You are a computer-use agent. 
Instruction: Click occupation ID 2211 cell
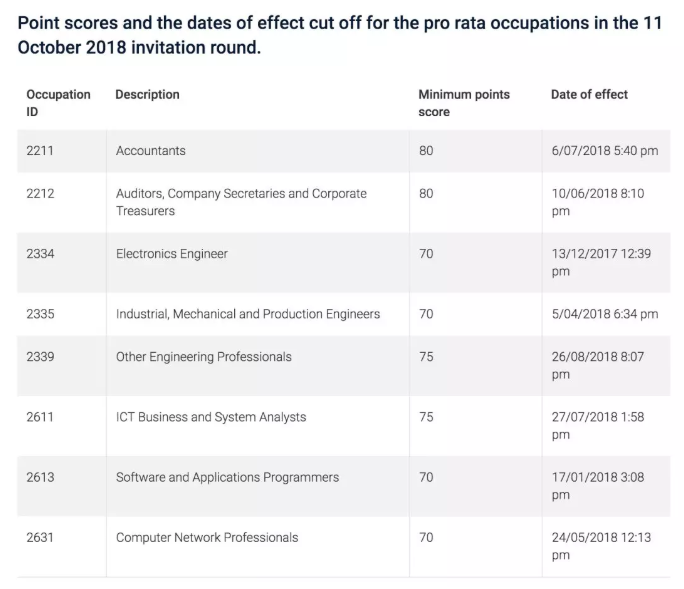[x=40, y=151]
